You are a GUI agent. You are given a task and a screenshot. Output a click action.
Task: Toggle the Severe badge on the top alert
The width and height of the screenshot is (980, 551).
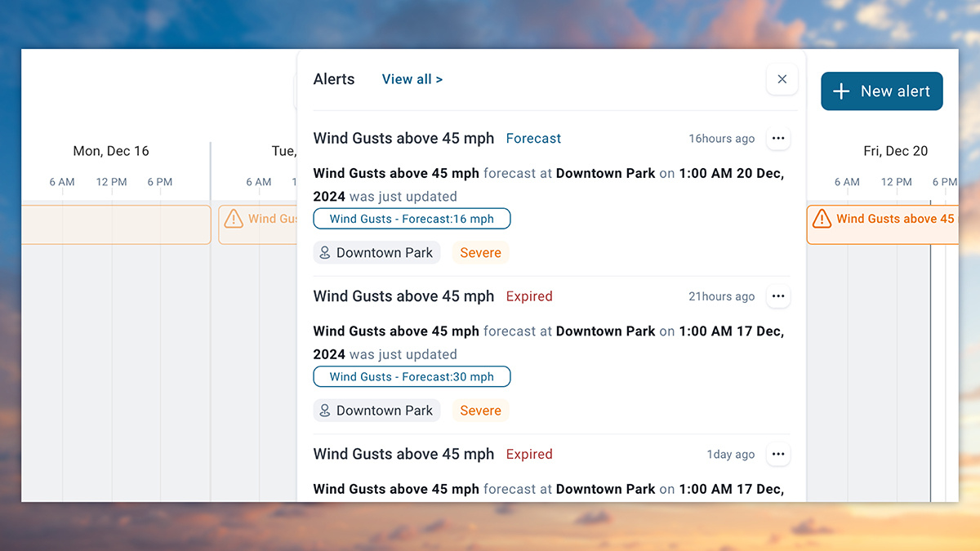[480, 252]
